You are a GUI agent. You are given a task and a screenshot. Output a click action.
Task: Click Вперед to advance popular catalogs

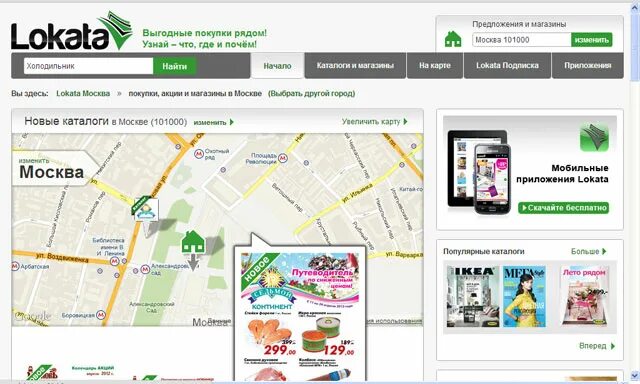click(596, 346)
